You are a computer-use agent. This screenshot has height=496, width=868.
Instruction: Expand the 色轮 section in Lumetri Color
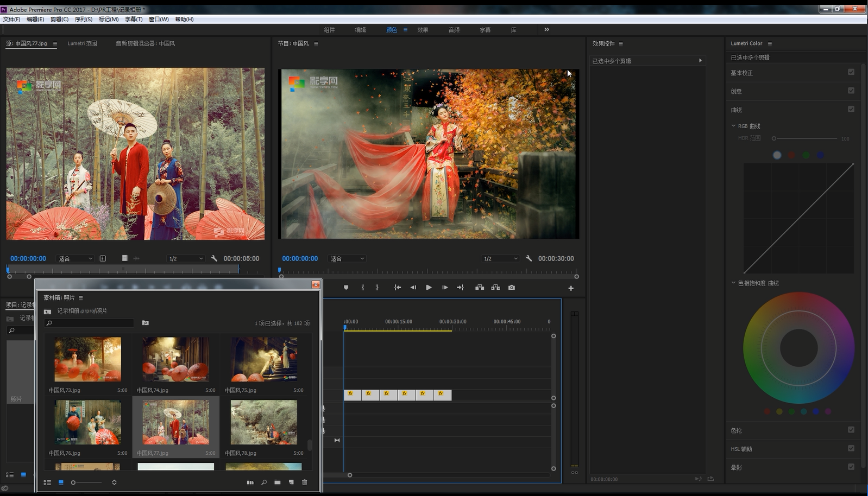pos(736,430)
